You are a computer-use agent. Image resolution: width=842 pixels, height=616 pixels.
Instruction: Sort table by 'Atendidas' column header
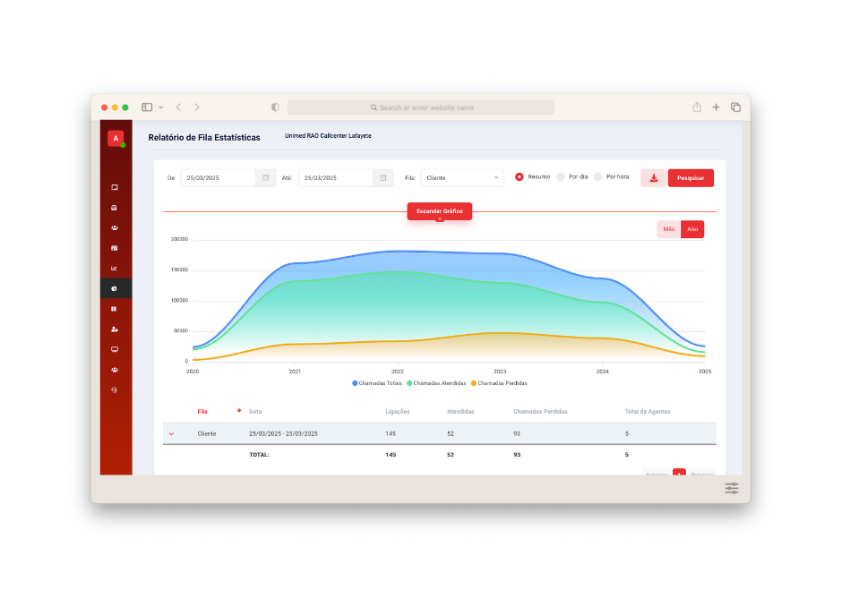tap(460, 412)
